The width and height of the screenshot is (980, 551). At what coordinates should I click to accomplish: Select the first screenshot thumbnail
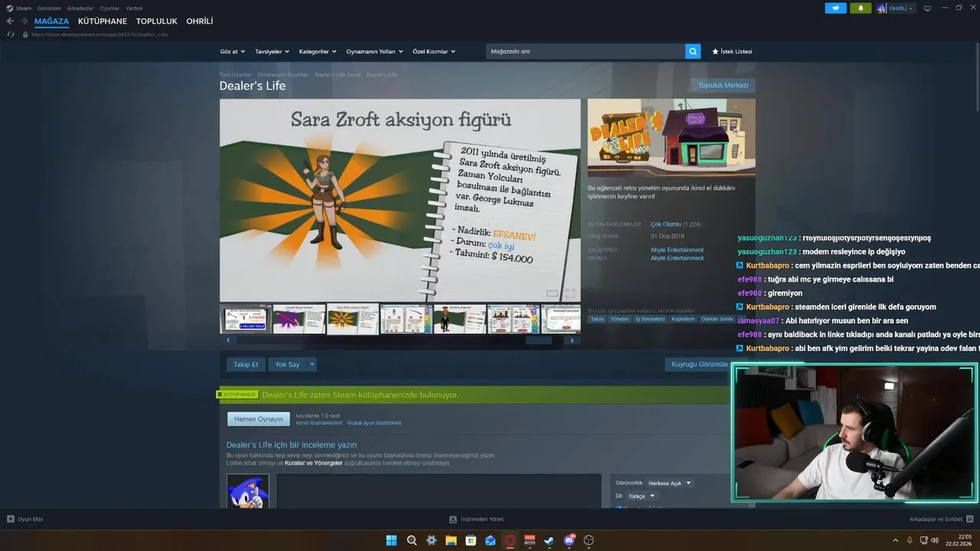tap(245, 318)
